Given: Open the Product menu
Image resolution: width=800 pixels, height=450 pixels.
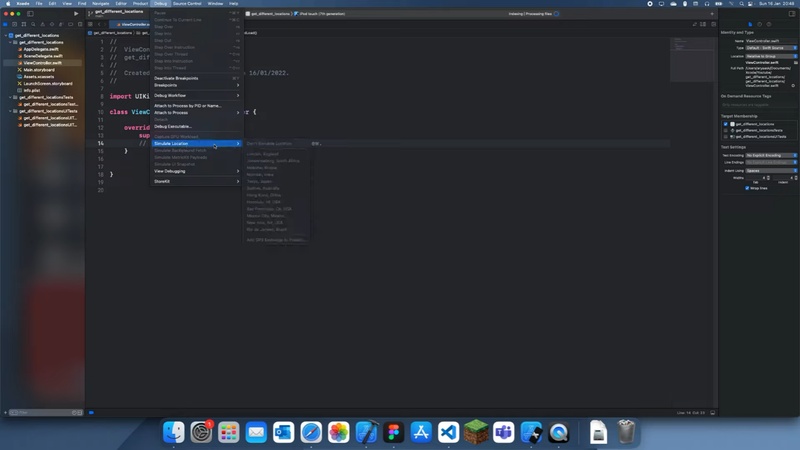Looking at the screenshot, I should (140, 4).
